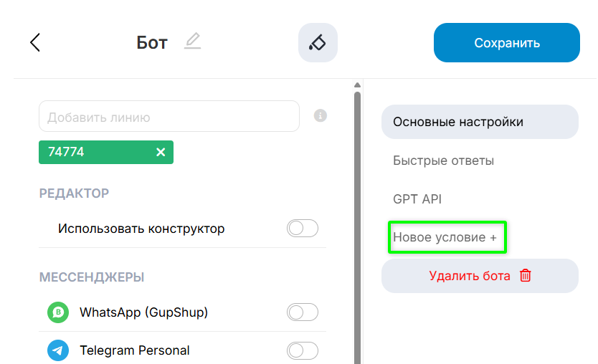Remove line 74774 with the X icon

(161, 152)
